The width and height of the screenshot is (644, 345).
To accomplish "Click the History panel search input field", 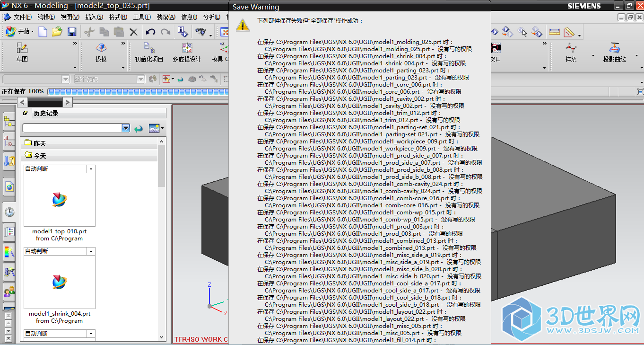I will 72,128.
